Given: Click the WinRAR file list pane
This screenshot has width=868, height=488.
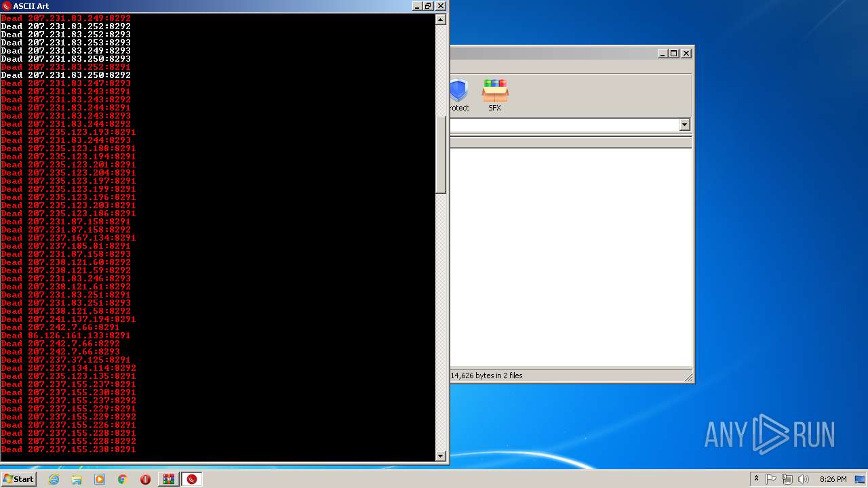Looking at the screenshot, I should tap(571, 258).
